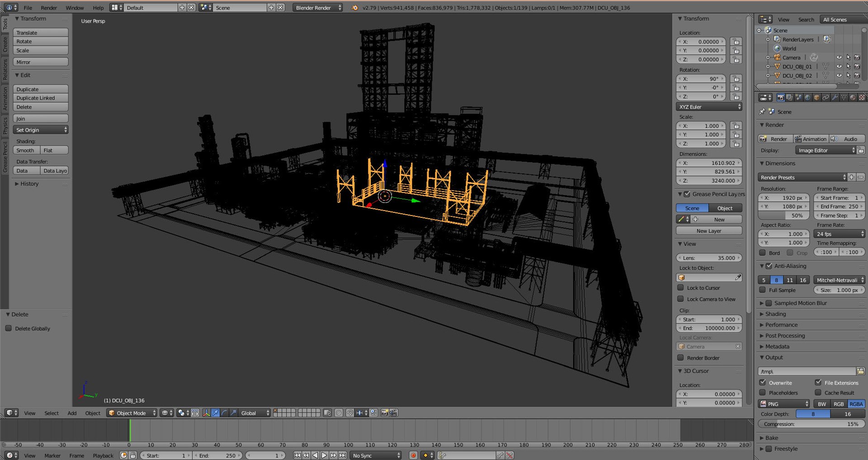The image size is (868, 460).
Task: Open the XYZ Euler rotation mode dropdown
Action: click(x=709, y=107)
